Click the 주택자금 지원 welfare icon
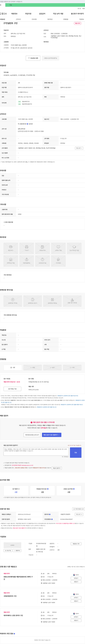This screenshot has width=85, height=644. [11, 261]
